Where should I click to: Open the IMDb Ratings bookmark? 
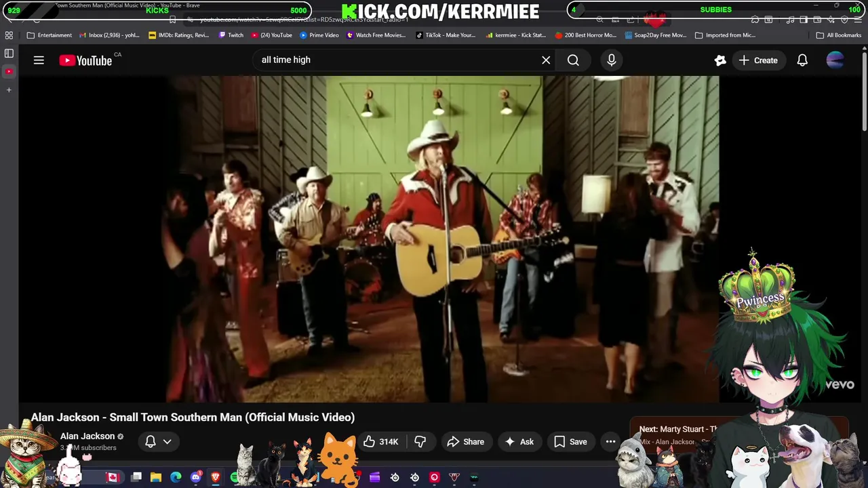point(178,35)
